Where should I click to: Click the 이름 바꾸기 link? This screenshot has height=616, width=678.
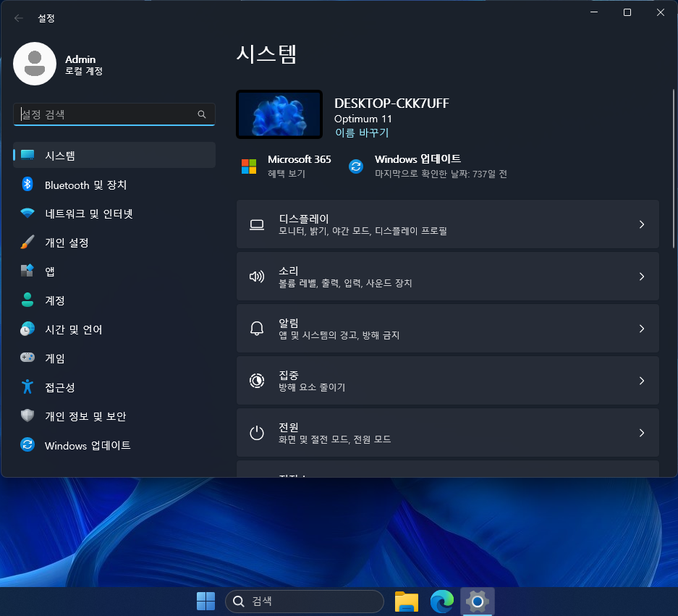pyautogui.click(x=362, y=132)
